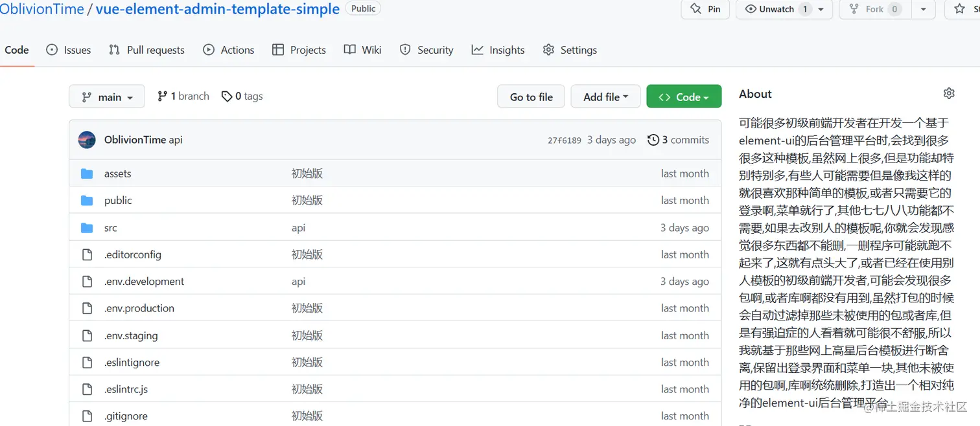Open the OblivionTime owner link
This screenshot has height=426, width=980.
pyautogui.click(x=42, y=9)
